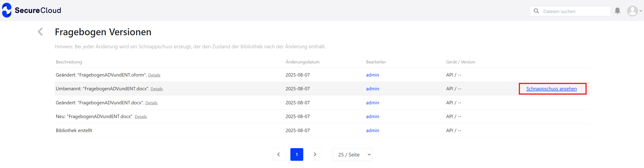Click 'Schnappschuss ansehen' link
Screen dimensions: 644x168
(x=551, y=89)
